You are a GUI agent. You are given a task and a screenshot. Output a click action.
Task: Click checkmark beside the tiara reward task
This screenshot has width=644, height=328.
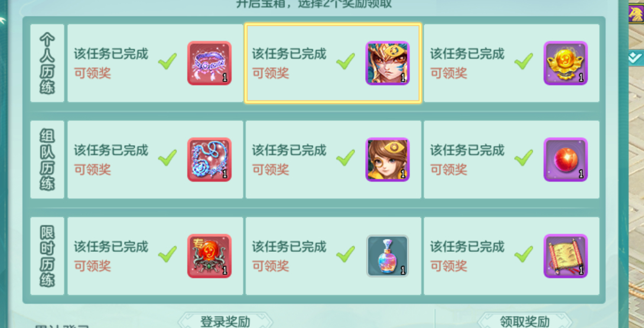pos(168,61)
